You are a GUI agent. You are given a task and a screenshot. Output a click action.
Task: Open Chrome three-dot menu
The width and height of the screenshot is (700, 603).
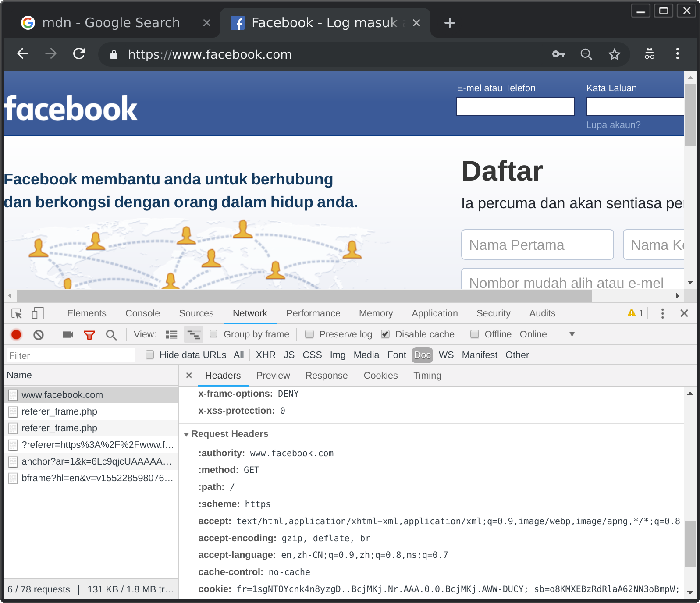(x=678, y=54)
